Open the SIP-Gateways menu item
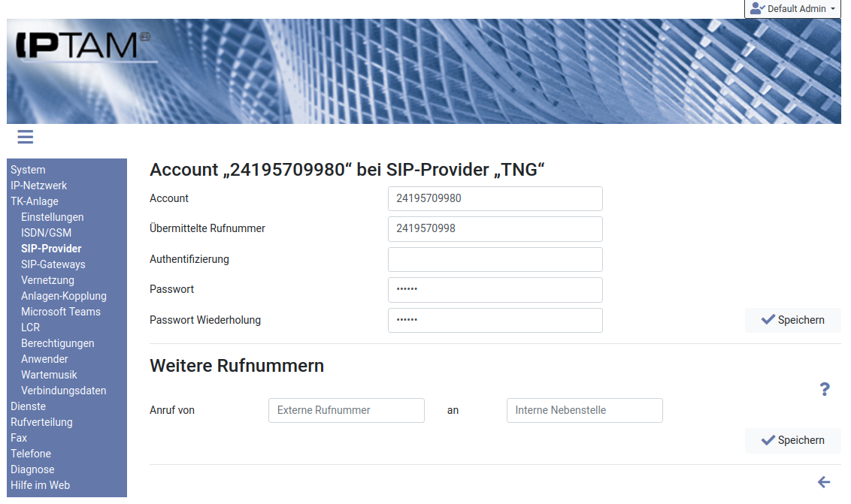851x504 pixels. (x=53, y=264)
